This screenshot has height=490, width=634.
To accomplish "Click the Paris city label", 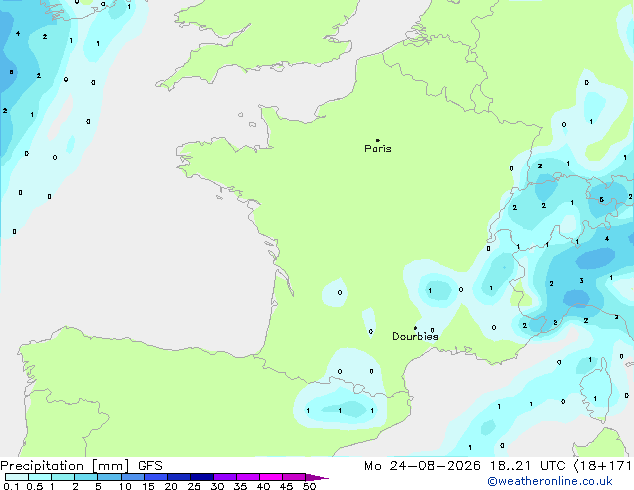I will pyautogui.click(x=378, y=149).
